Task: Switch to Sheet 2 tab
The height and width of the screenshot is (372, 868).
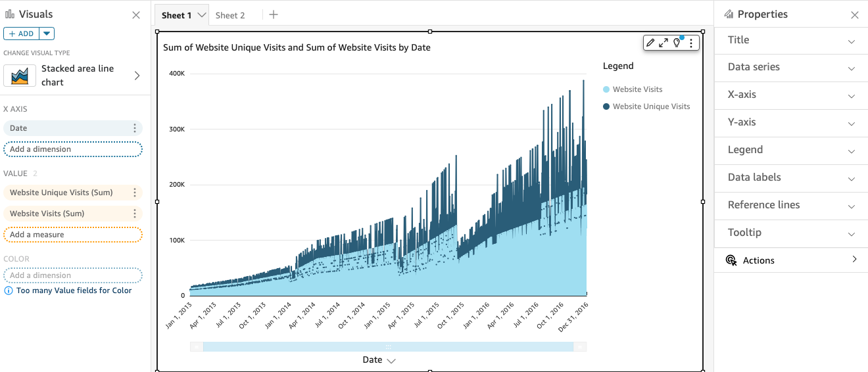Action: [230, 15]
